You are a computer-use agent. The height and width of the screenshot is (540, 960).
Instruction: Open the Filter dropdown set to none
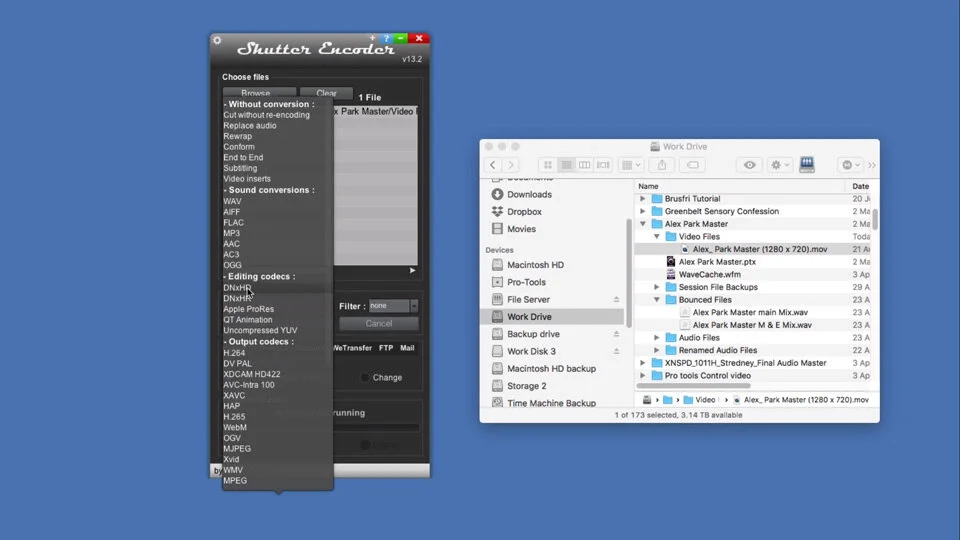coord(394,306)
